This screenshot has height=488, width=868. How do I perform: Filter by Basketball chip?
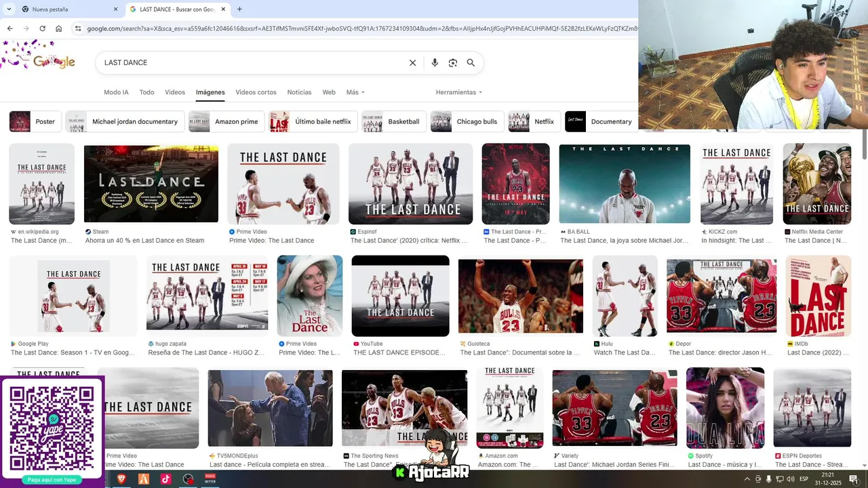pos(394,121)
